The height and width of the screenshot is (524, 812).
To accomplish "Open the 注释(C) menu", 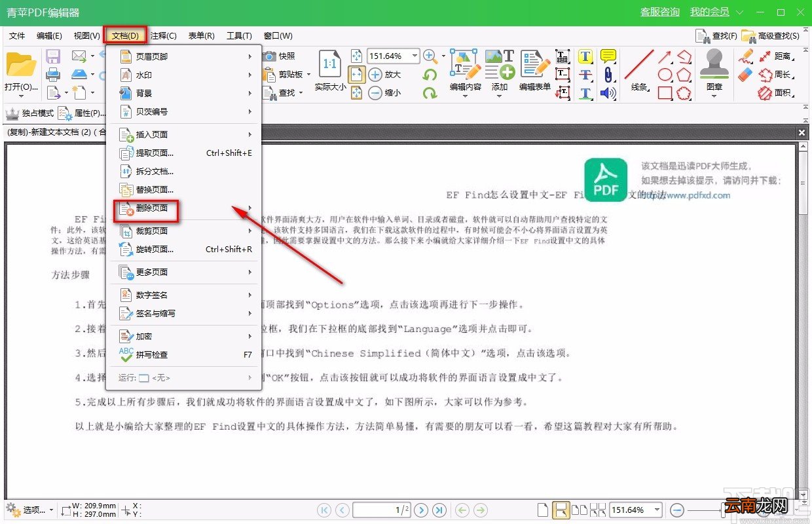I will point(163,36).
